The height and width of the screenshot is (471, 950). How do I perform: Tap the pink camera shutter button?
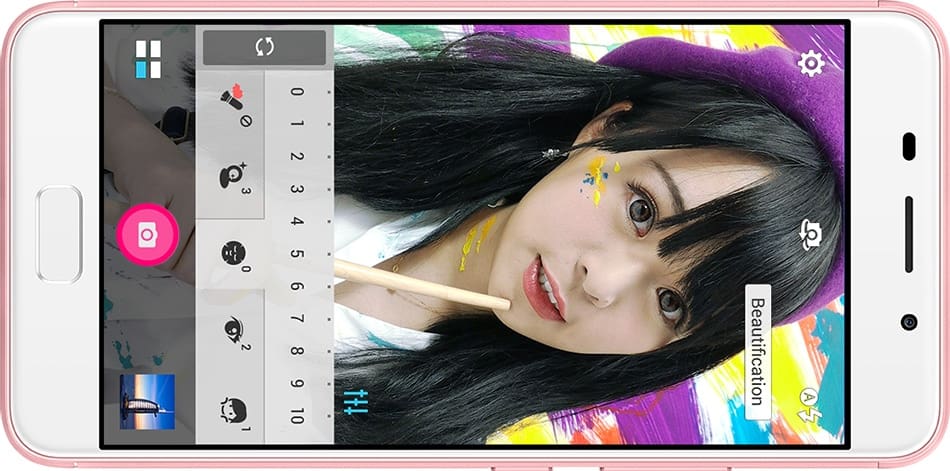click(x=147, y=235)
